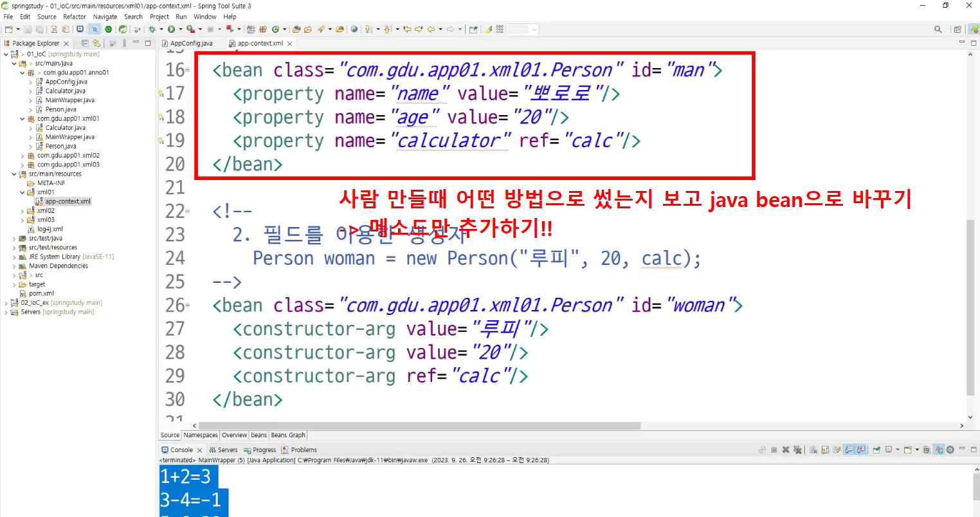
Task: Expand the com.gdu.app01.xml02 package
Action: click(23, 156)
